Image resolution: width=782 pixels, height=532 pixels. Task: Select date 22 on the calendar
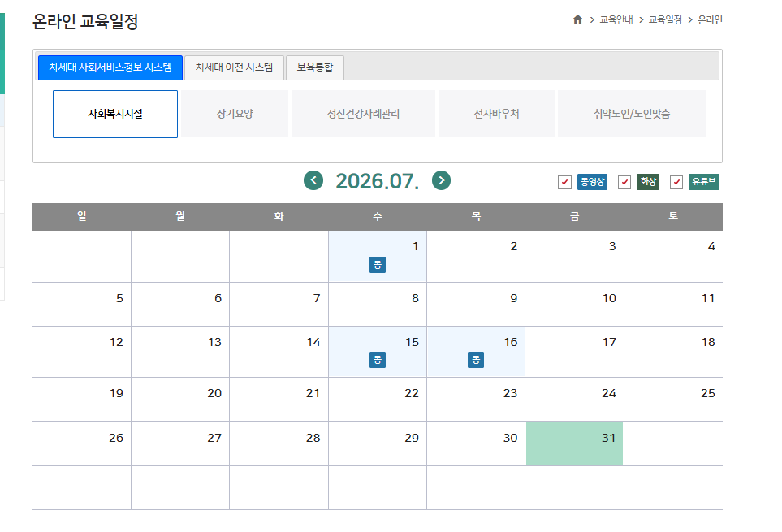(378, 399)
